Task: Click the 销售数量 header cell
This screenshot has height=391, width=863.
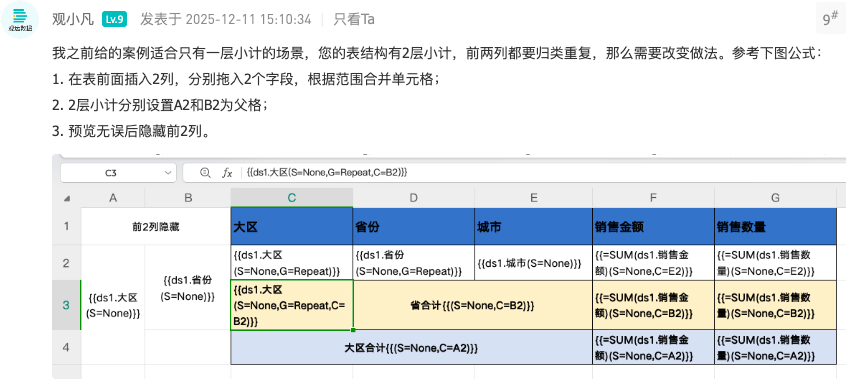Action: point(775,226)
